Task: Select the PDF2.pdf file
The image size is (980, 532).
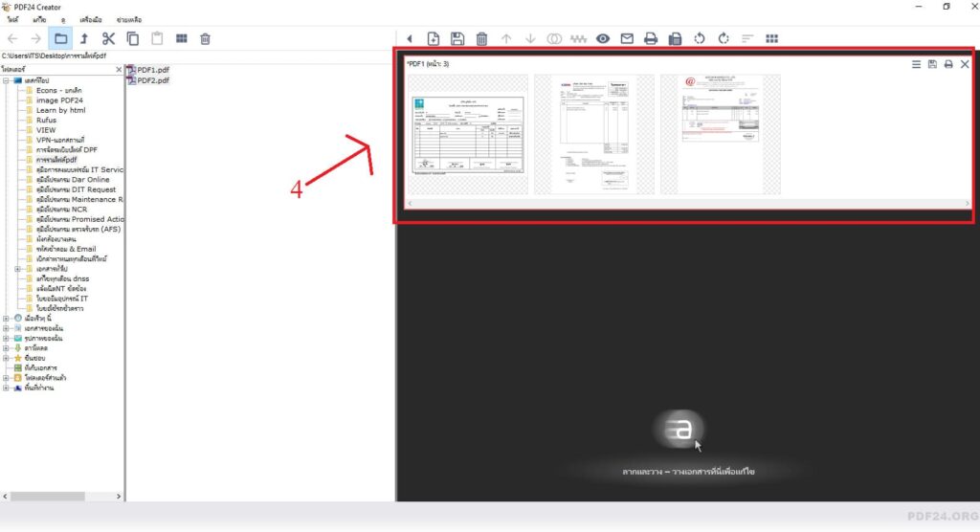Action: [x=152, y=81]
